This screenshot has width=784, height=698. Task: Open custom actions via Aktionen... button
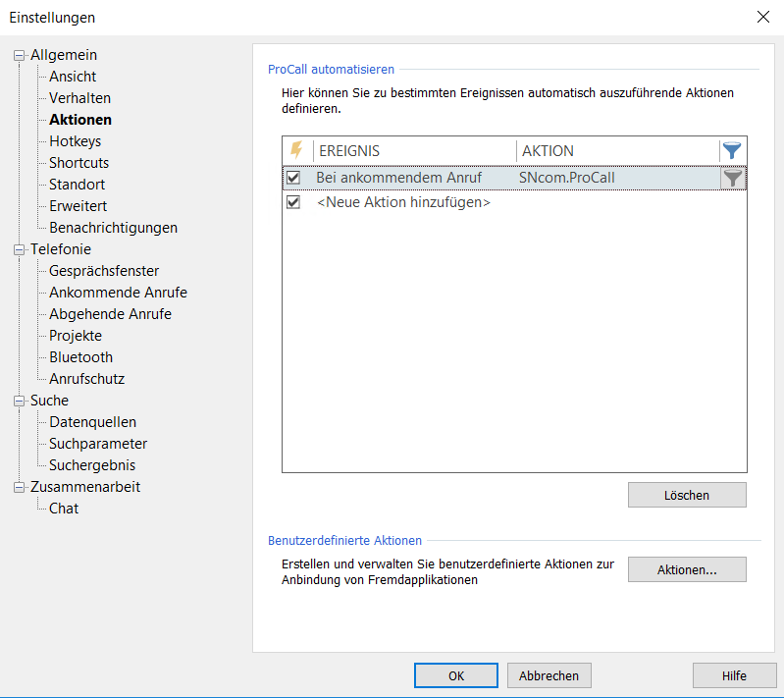687,569
